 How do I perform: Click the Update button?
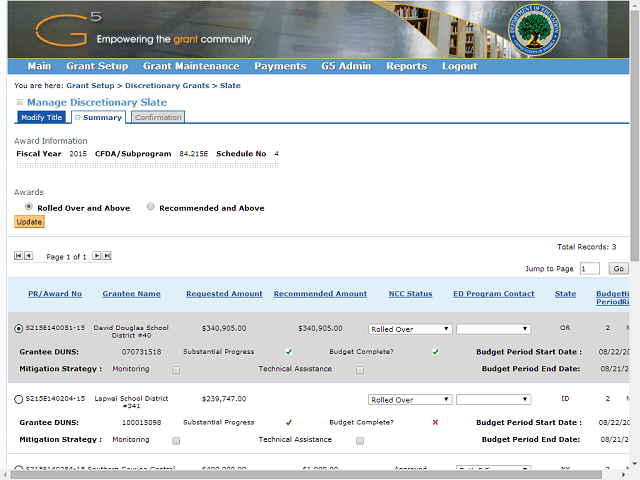[x=29, y=222]
